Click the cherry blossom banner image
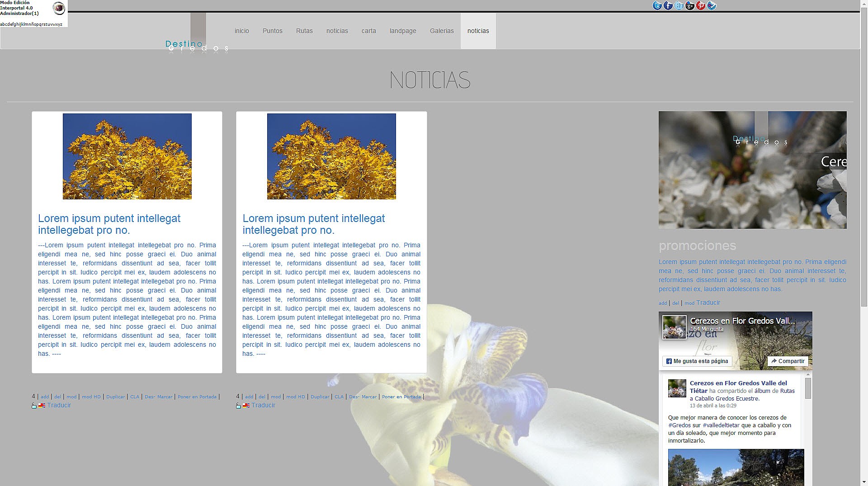Viewport: 868px width, 486px height. click(753, 170)
